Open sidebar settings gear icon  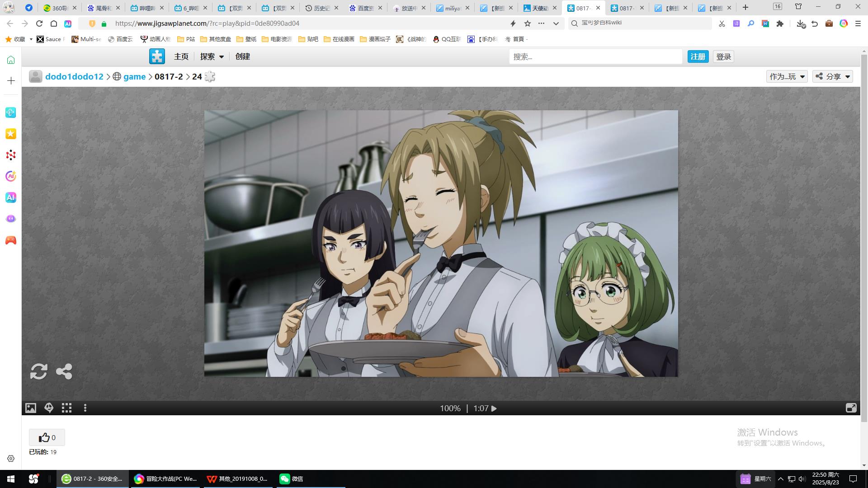(x=11, y=459)
